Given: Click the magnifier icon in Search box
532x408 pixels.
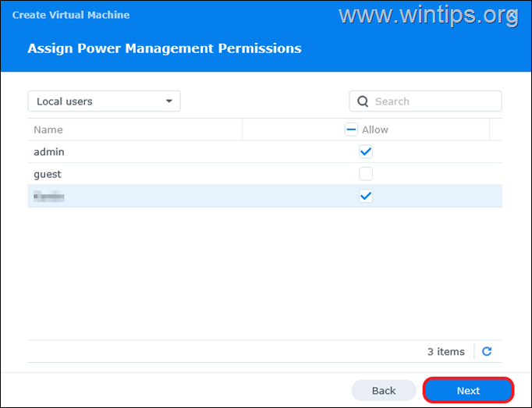Looking at the screenshot, I should pos(363,101).
